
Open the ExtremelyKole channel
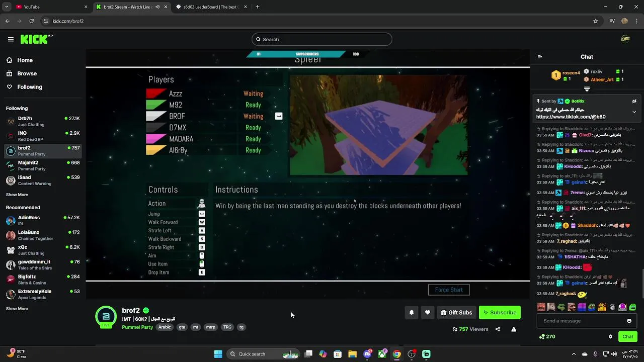click(x=43, y=294)
